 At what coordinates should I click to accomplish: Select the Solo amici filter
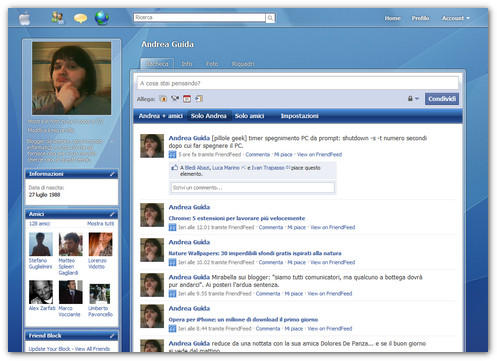pos(249,116)
